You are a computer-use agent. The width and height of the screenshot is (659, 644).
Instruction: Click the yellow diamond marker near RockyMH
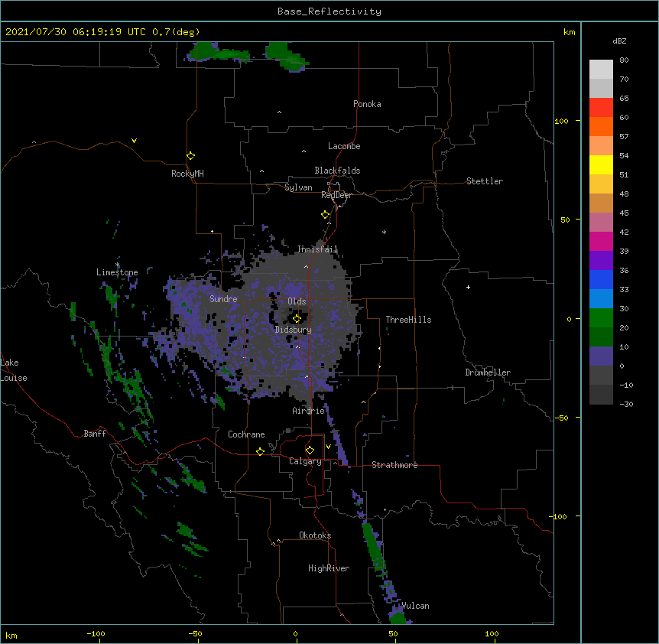(x=190, y=155)
